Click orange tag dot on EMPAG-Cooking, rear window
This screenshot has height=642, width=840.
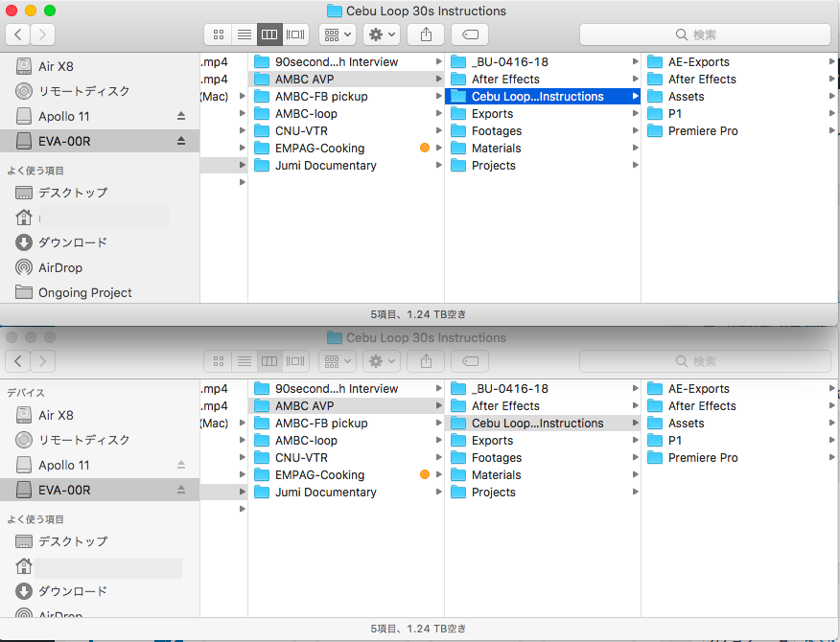point(425,474)
